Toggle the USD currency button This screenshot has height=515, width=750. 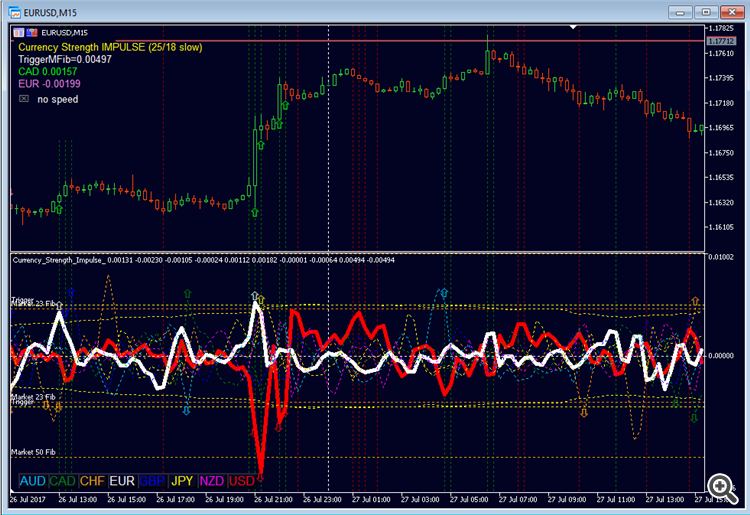pyautogui.click(x=242, y=481)
